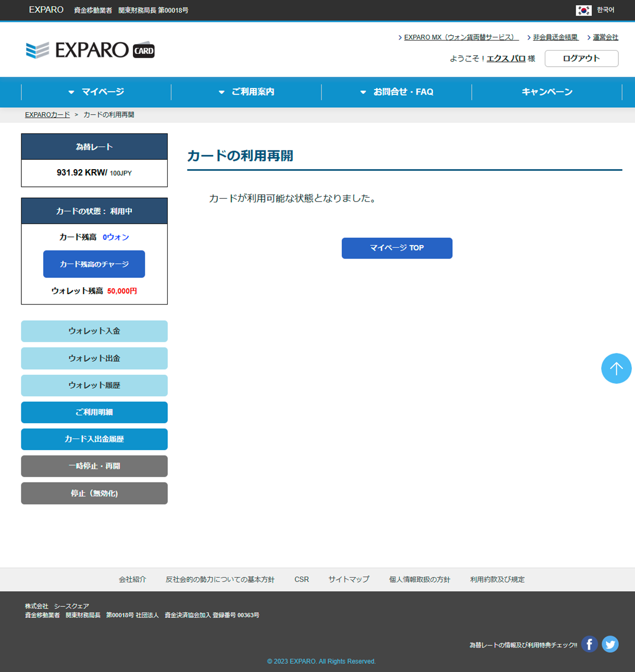The height and width of the screenshot is (672, 635).
Task: Select ウォレット出金 sidebar button
Action: 94,358
